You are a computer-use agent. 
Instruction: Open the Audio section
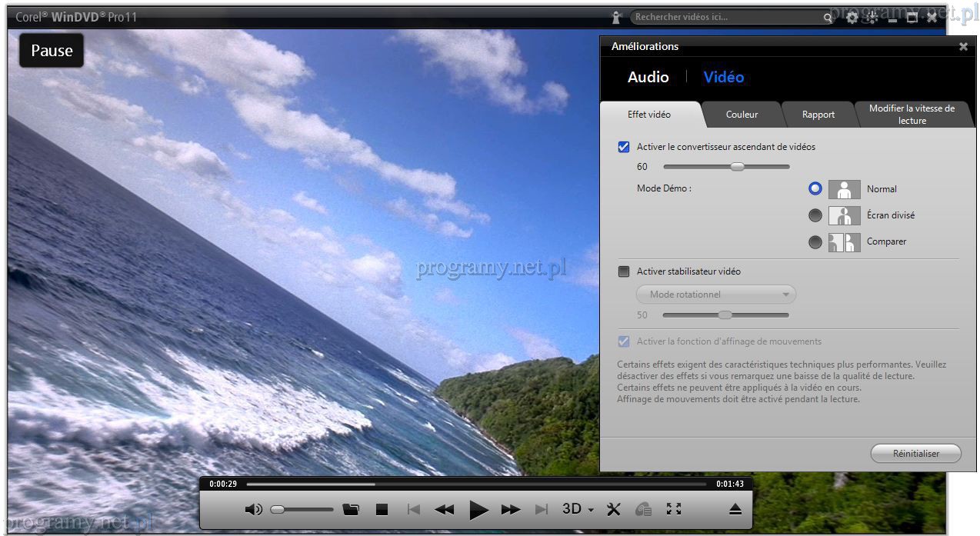tap(648, 77)
